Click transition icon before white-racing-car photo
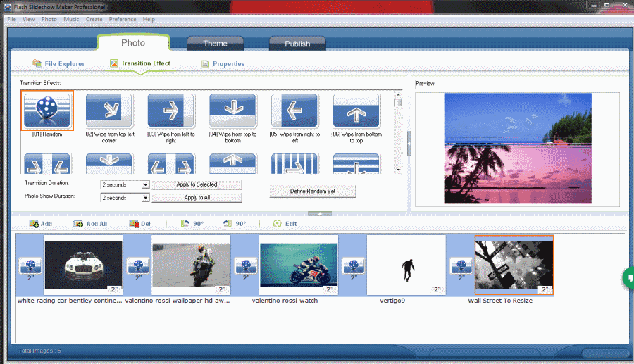The height and width of the screenshot is (364, 634). [x=30, y=266]
